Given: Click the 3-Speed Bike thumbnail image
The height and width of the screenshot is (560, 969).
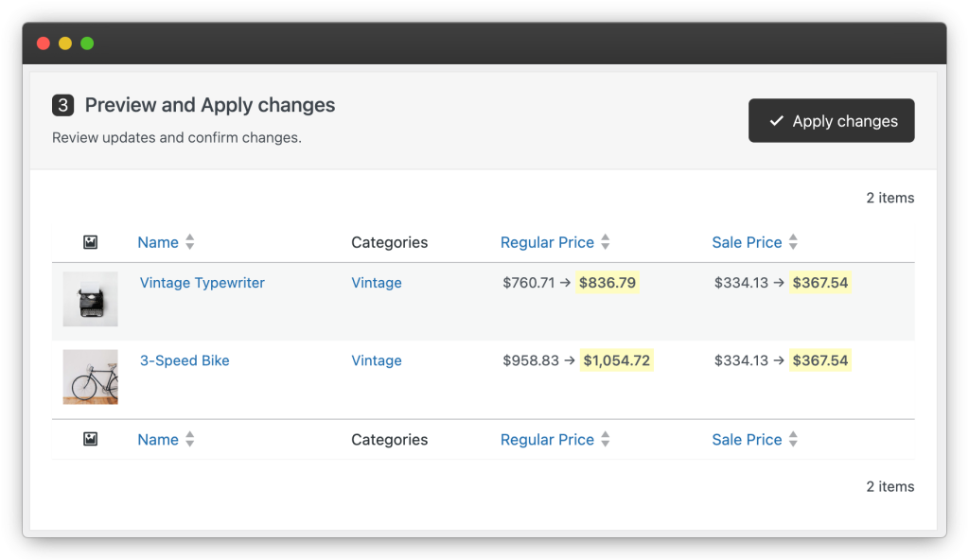Looking at the screenshot, I should [x=90, y=377].
